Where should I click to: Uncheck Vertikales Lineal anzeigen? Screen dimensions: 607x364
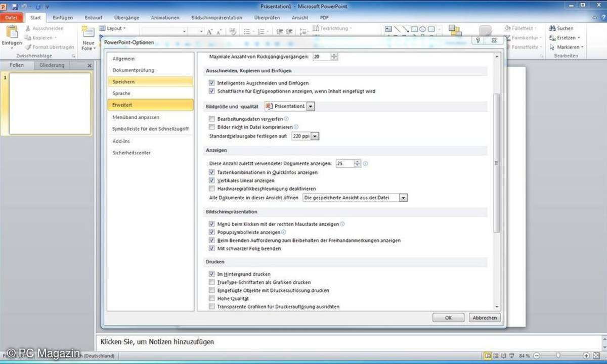click(x=212, y=180)
